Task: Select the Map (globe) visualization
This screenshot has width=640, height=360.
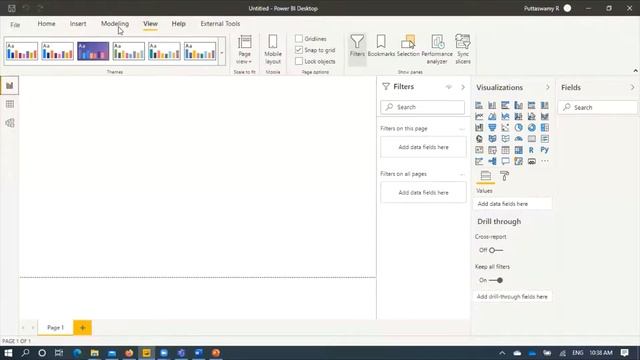Action: (x=479, y=139)
